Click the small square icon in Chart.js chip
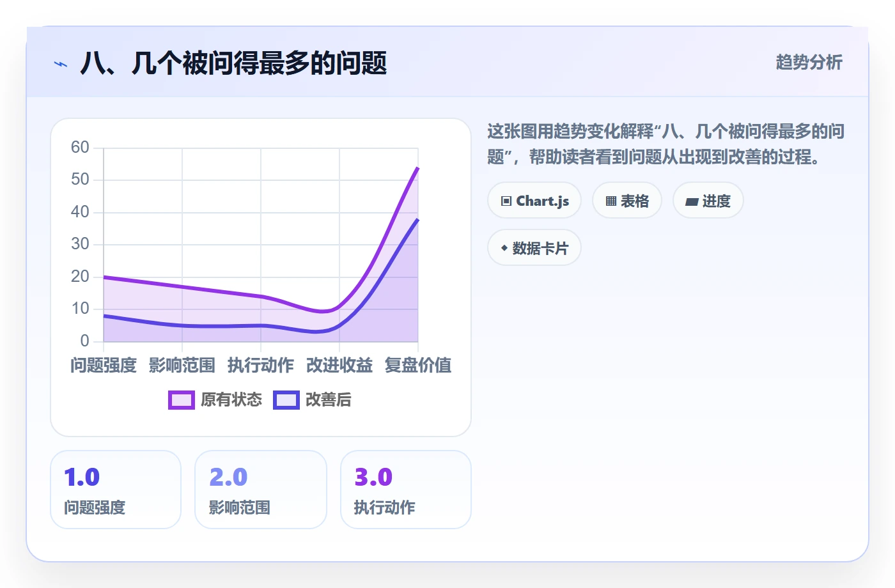 pyautogui.click(x=506, y=201)
